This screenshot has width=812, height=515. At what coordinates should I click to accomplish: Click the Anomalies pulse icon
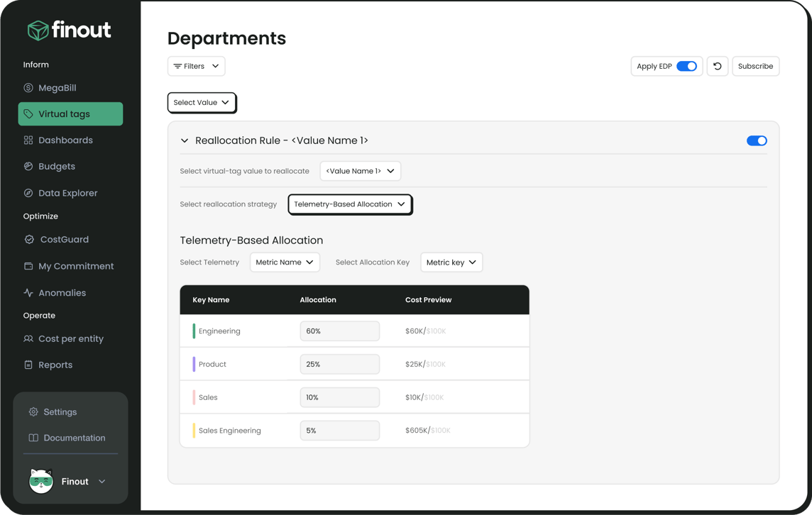[28, 293]
